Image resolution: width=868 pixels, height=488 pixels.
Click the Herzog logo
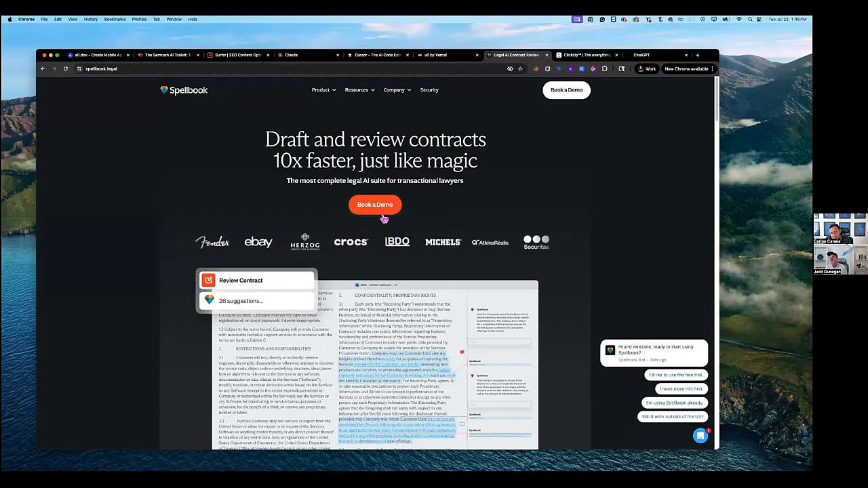[x=304, y=242]
